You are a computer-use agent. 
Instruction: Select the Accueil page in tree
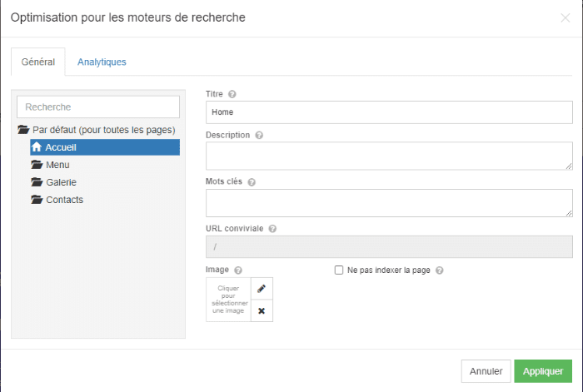(105, 147)
